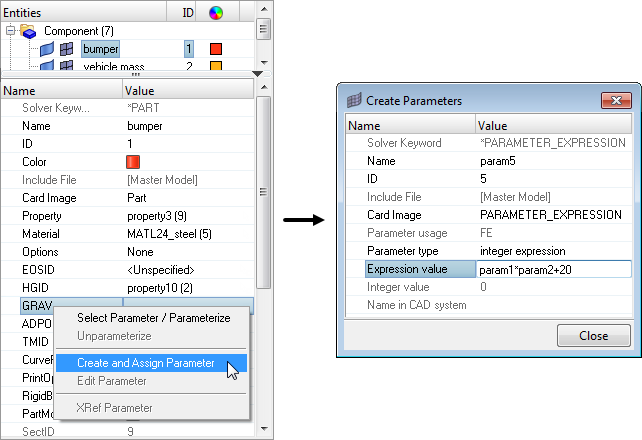Click the Create Parameters dialog title icon
The image size is (642, 440).
tap(354, 101)
